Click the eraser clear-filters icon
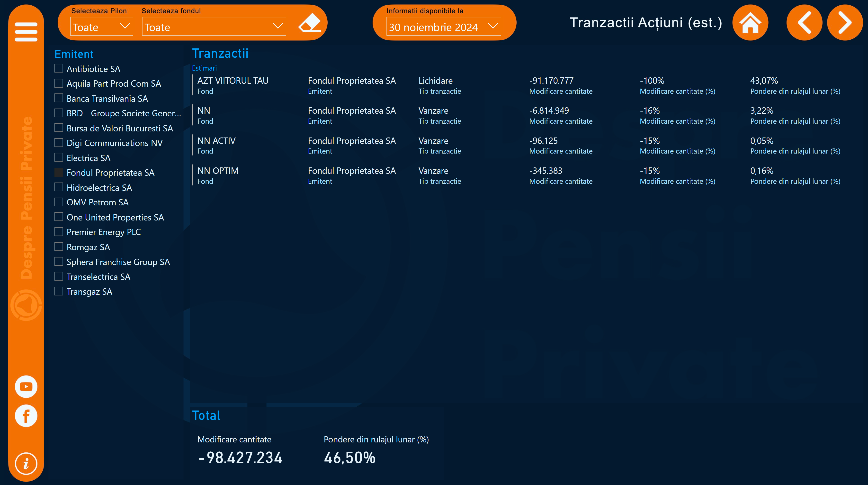868x485 pixels. [x=309, y=23]
